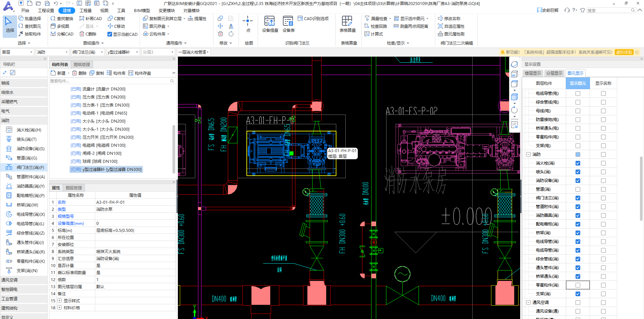Click CAD识别选项
The image size is (644, 319).
313,18
